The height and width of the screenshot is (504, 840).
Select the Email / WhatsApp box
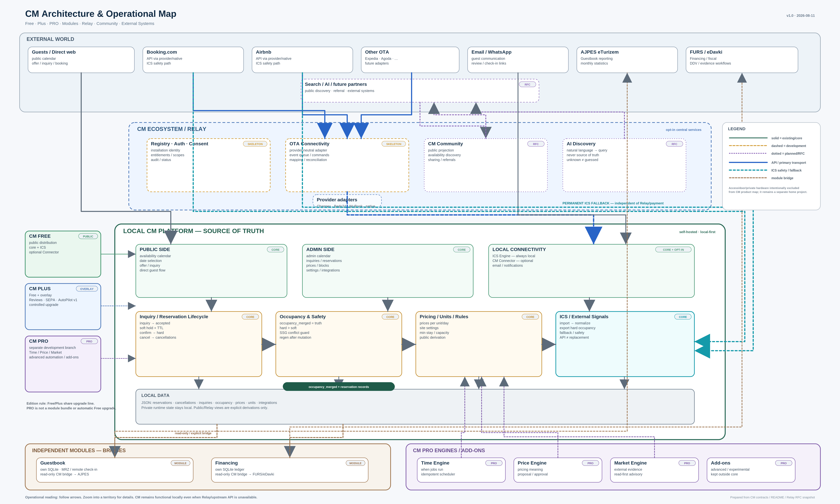click(518, 60)
